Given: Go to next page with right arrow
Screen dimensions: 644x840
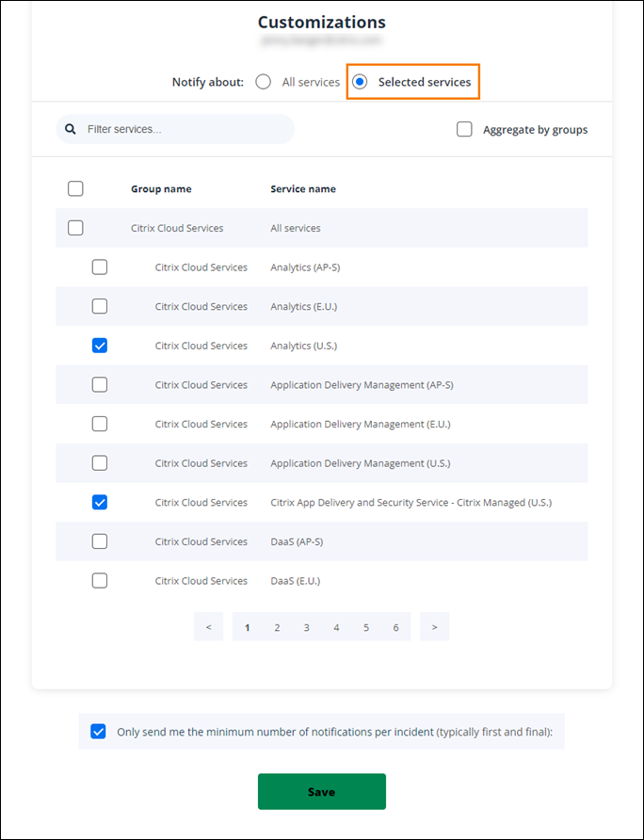Looking at the screenshot, I should tap(434, 627).
